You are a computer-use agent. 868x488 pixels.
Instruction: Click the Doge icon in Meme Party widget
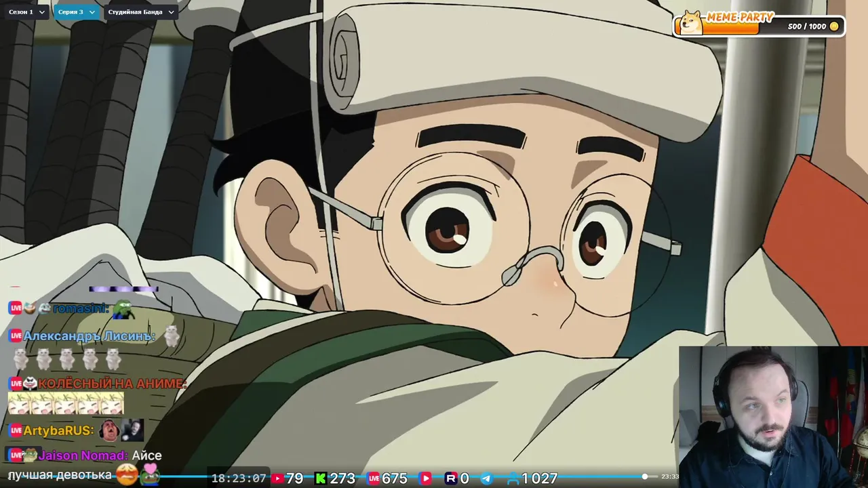(692, 23)
